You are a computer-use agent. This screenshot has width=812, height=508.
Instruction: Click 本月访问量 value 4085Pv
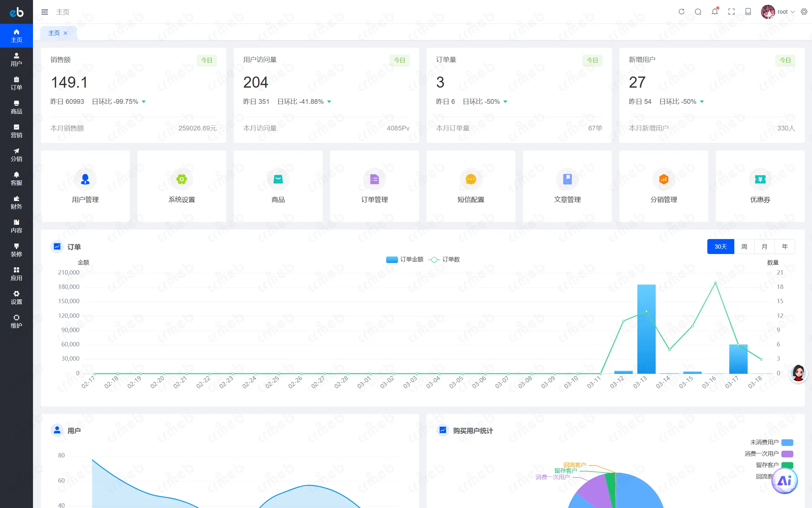398,128
